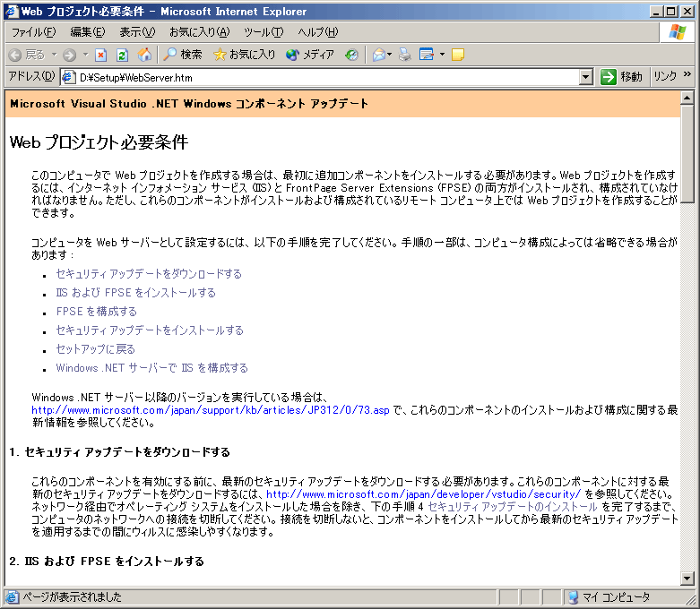Screen dimensions: 700x609
Task: Open the ヘルプ(H) menu
Action: pyautogui.click(x=318, y=32)
